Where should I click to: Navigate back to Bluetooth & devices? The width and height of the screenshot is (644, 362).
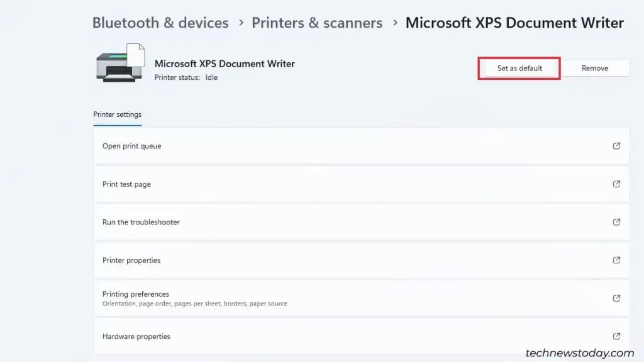[160, 23]
